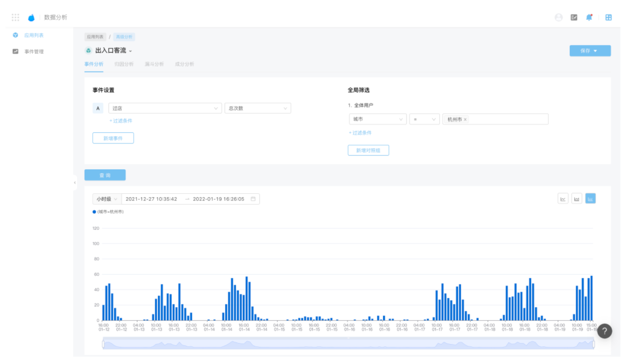Open the top-right layout grid icon
This screenshot has height=364, width=629.
coord(608,17)
